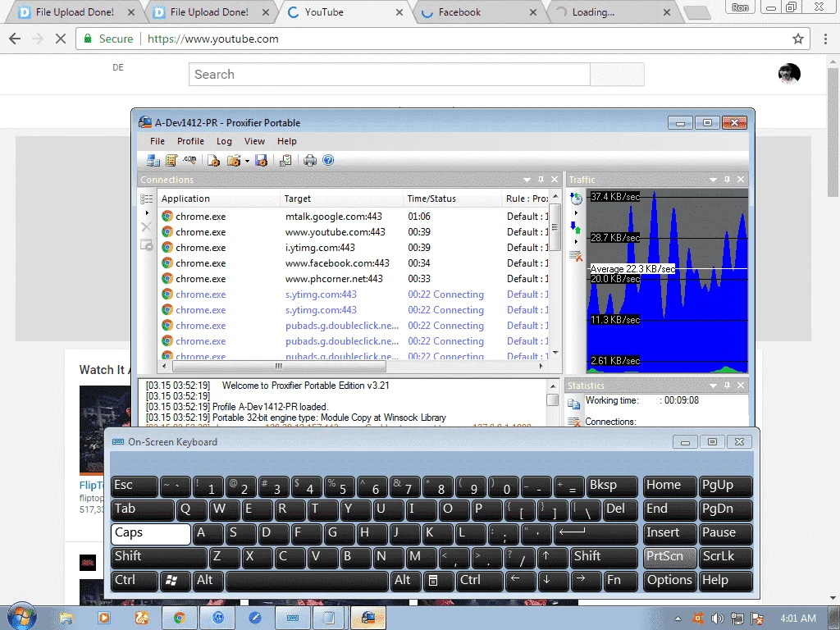This screenshot has width=840, height=630.
Task: Open the Profile menu
Action: point(190,141)
